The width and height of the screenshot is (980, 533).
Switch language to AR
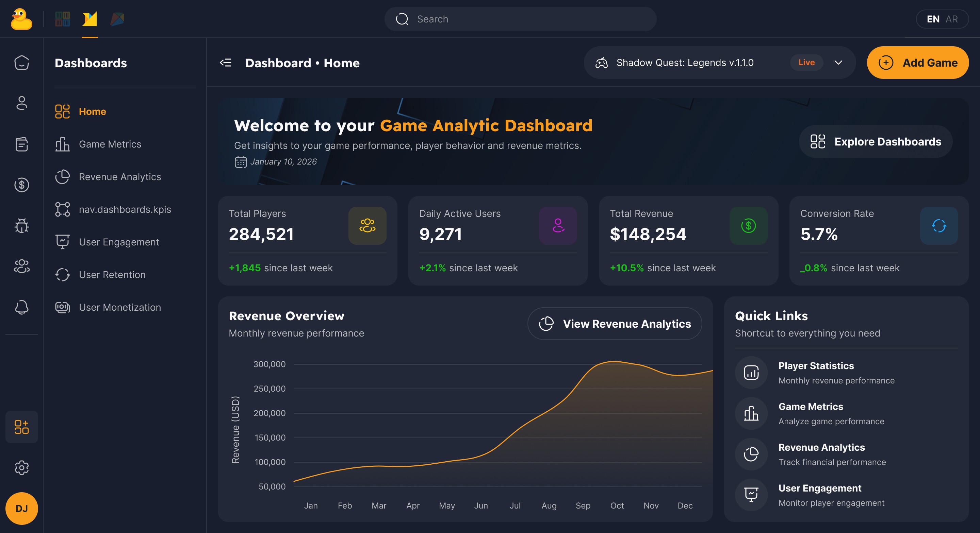951,19
